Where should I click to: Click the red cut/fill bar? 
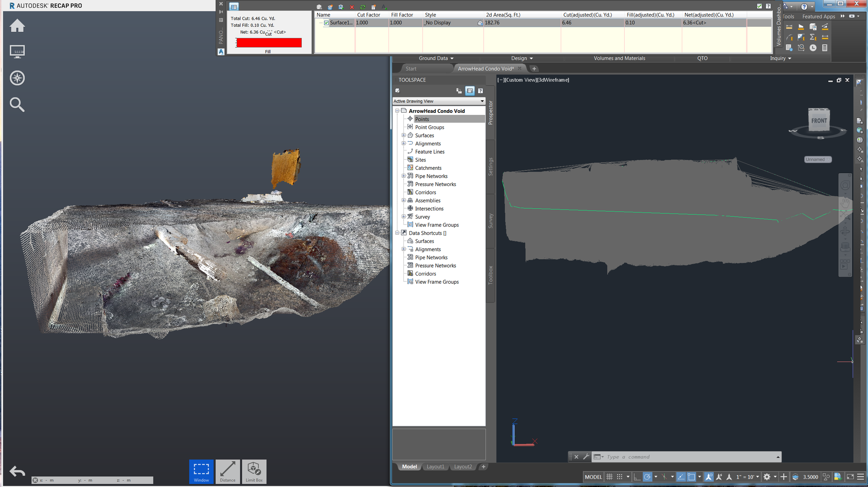269,43
